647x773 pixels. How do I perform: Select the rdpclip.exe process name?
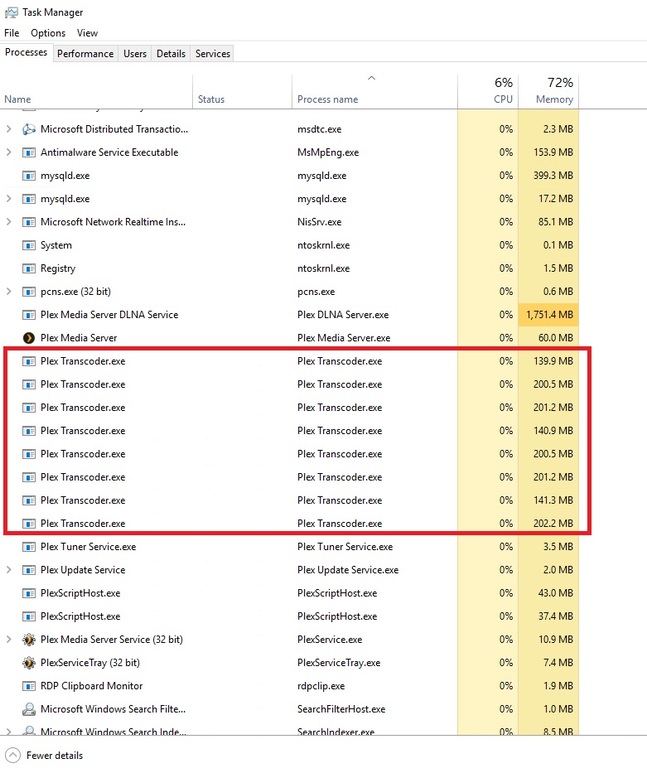pyautogui.click(x=321, y=686)
